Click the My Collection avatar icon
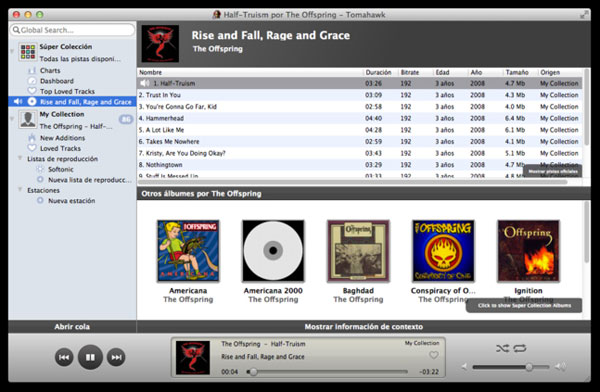600x392 pixels. (x=28, y=119)
